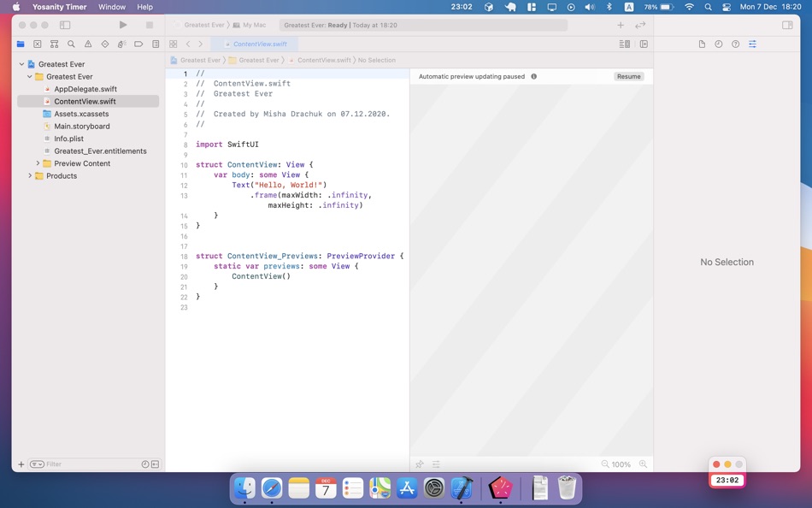Screen dimensions: 812x508
Task: Show info about paused preview updating
Action: tap(533, 76)
